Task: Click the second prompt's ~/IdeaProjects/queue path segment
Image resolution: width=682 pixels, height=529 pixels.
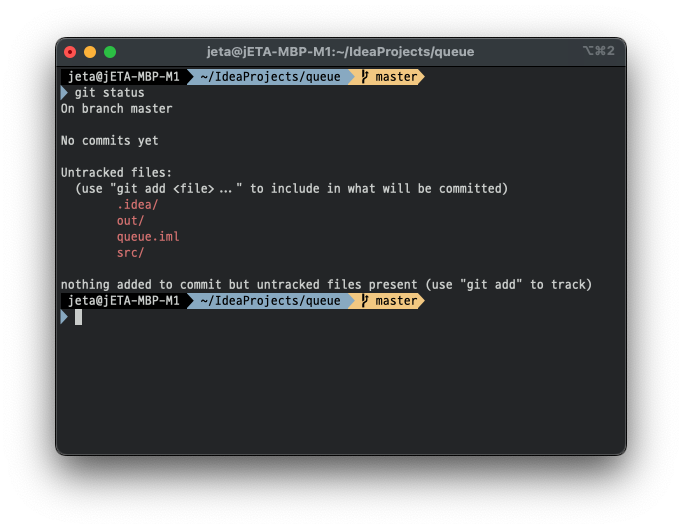Action: (271, 301)
